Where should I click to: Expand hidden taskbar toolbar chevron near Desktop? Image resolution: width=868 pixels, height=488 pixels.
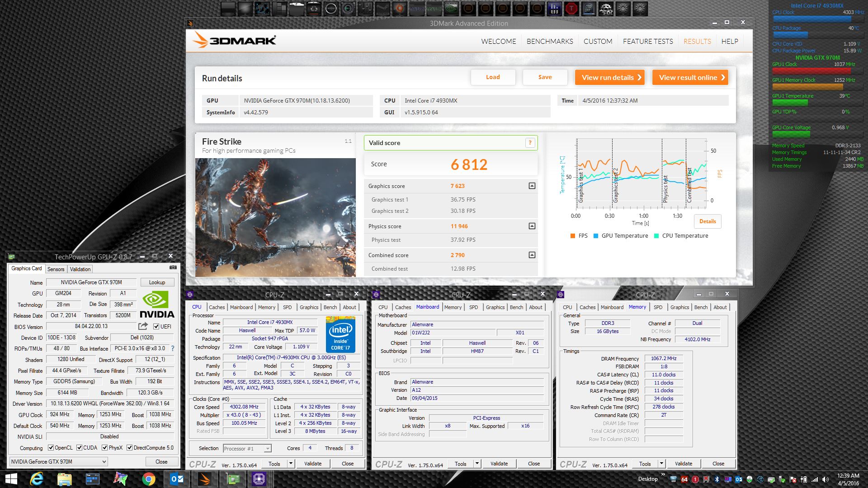coord(663,475)
